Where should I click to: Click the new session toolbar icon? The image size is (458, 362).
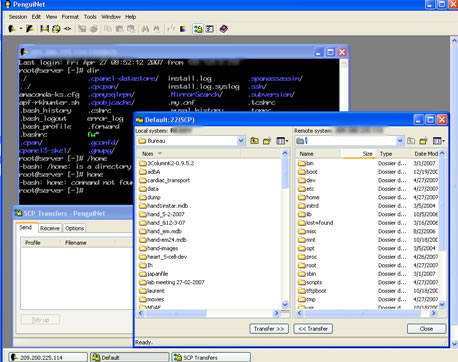[x=12, y=29]
